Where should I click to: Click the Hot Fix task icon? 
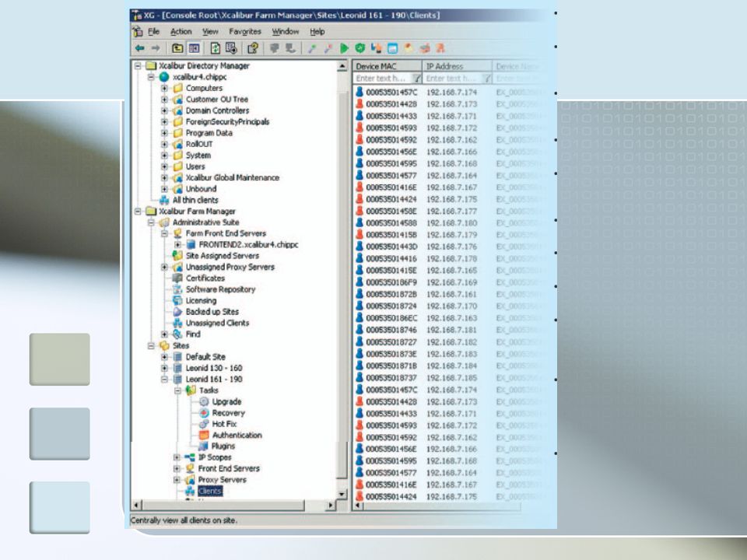click(x=204, y=424)
